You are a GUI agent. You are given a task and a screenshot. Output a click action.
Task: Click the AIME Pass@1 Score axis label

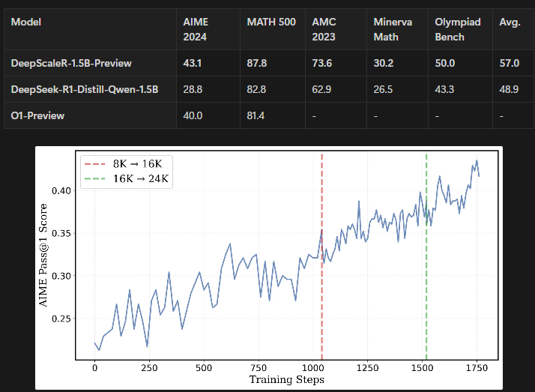pos(43,255)
